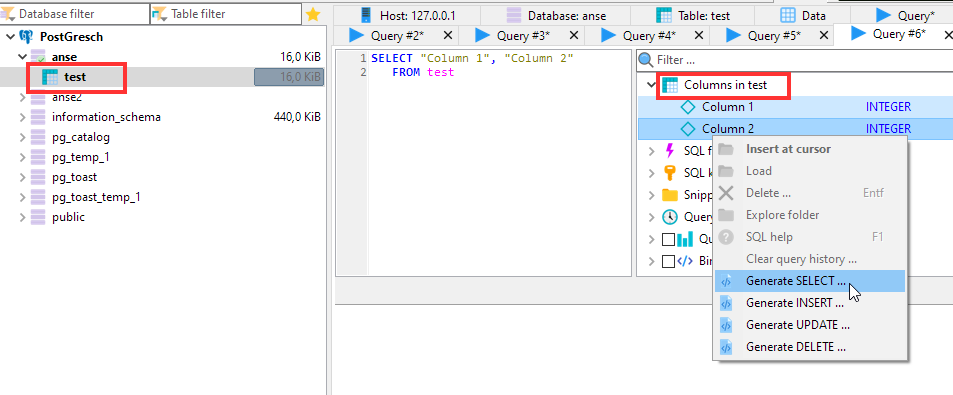Click the Column 1 diamond icon
This screenshot has width=953, height=395.
(688, 108)
